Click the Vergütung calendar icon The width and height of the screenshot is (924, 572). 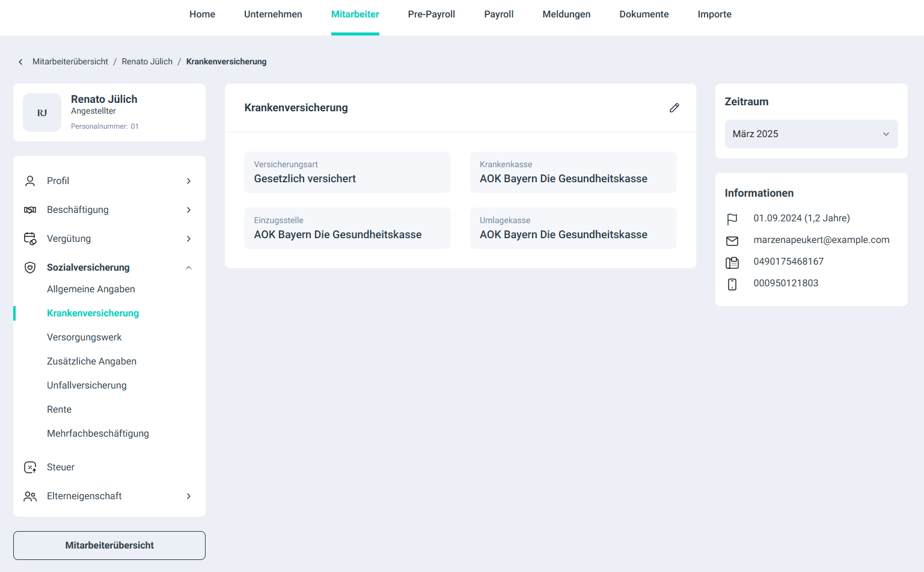coord(30,239)
